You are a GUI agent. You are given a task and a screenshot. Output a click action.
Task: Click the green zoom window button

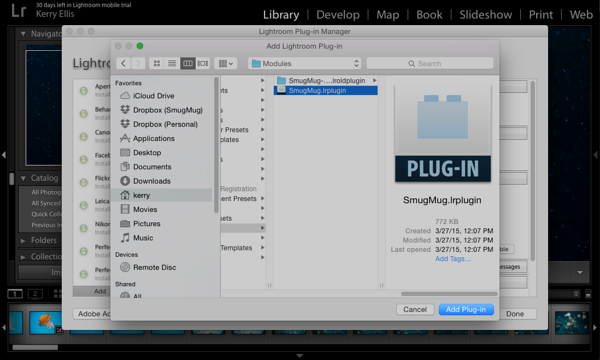[140, 46]
